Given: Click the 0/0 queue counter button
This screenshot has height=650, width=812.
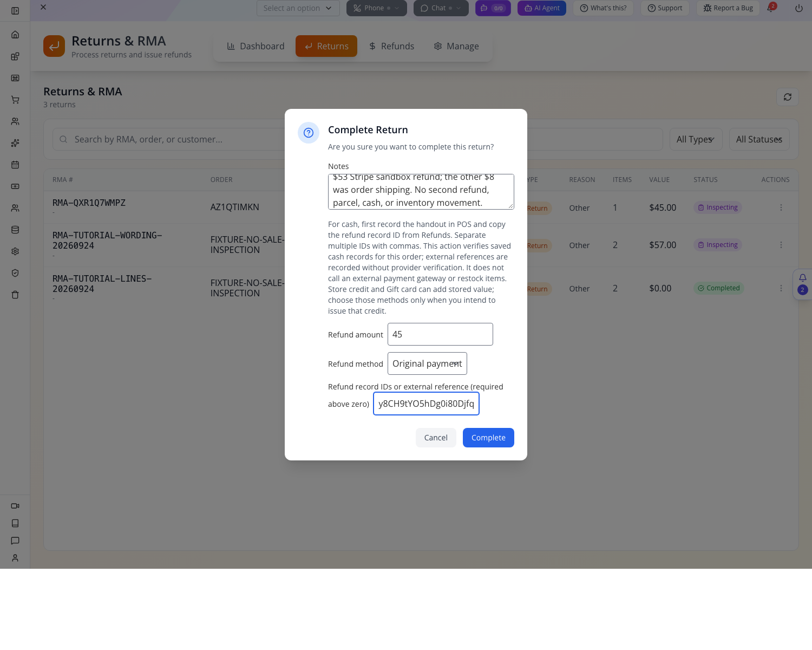Looking at the screenshot, I should (493, 8).
